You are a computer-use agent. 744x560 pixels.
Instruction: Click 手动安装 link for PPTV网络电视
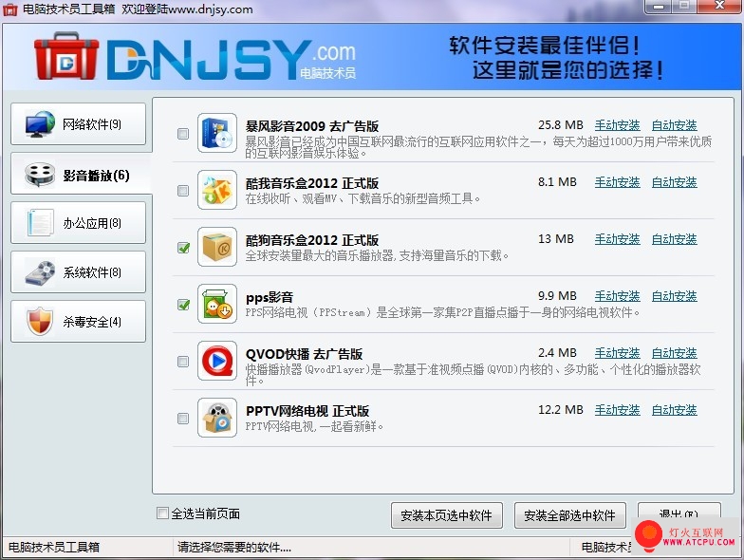(617, 410)
